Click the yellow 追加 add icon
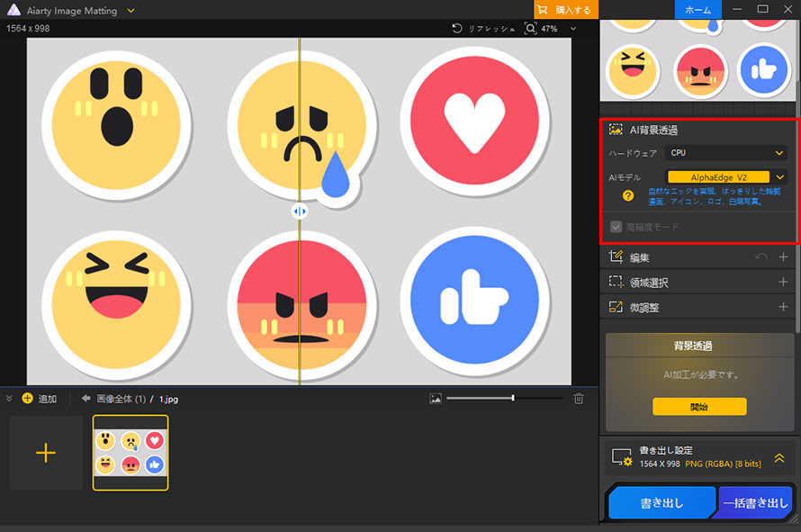This screenshot has width=801, height=532. click(x=27, y=398)
